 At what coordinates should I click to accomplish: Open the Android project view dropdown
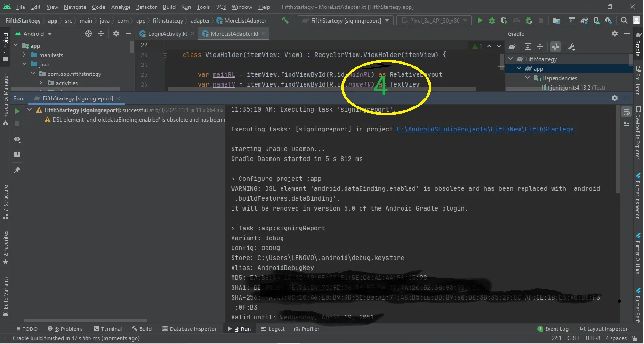point(34,33)
